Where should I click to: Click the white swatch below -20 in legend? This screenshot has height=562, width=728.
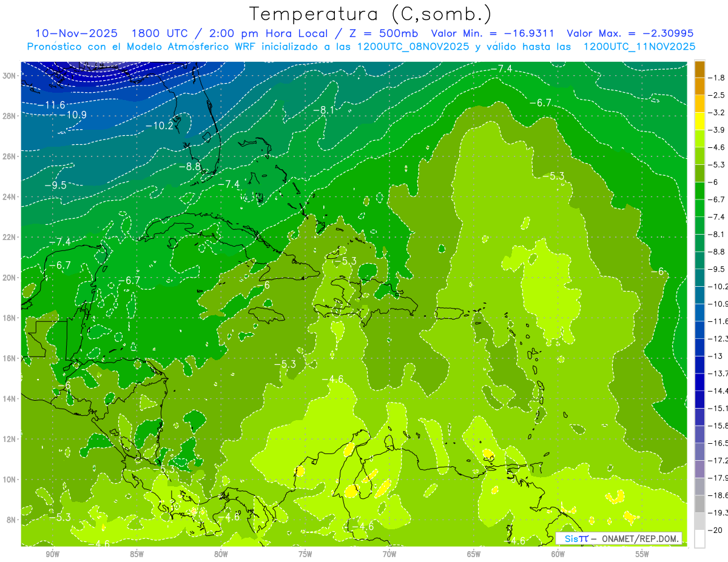pos(699,539)
